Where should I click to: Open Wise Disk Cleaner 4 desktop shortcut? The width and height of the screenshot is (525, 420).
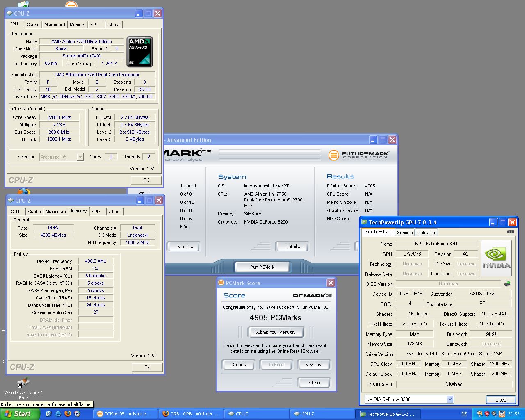click(x=23, y=388)
